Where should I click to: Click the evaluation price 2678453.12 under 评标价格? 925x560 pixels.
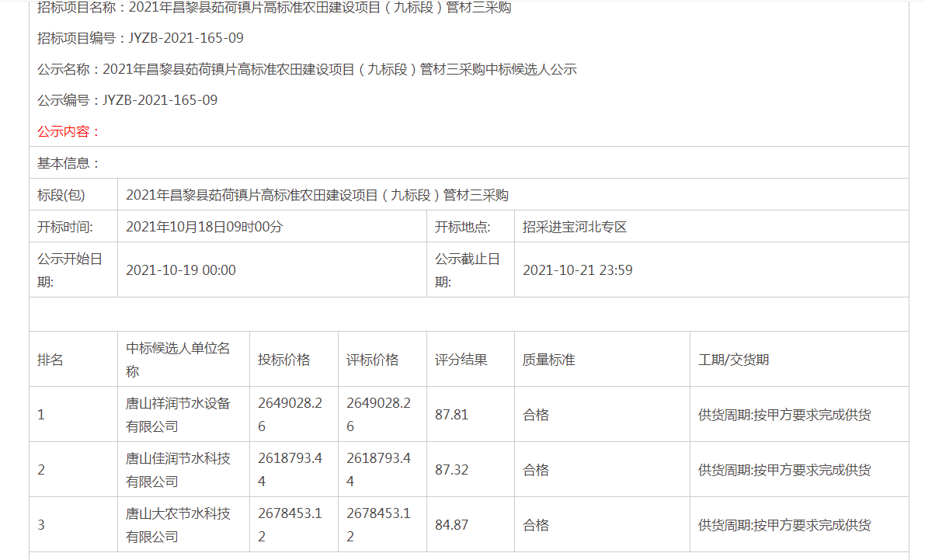(378, 524)
